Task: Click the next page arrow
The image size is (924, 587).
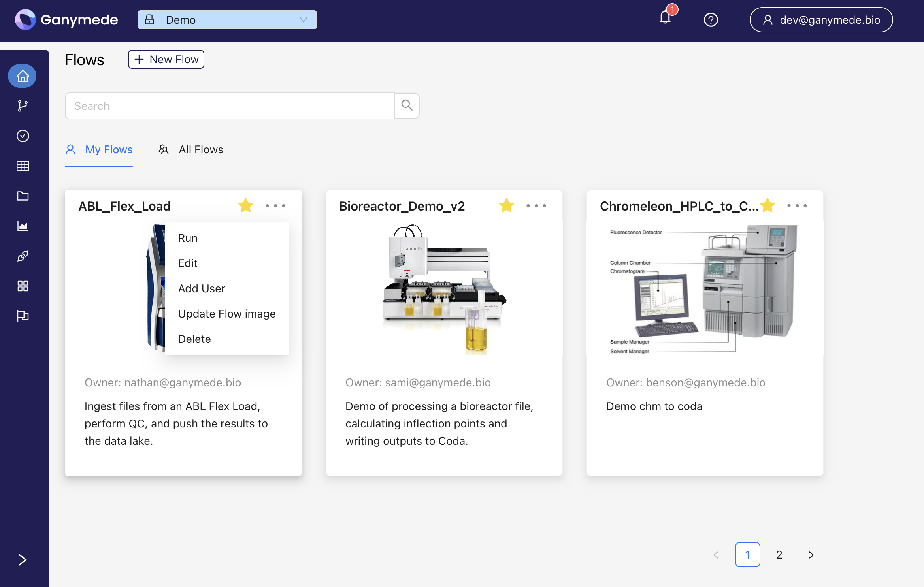Action: point(811,555)
